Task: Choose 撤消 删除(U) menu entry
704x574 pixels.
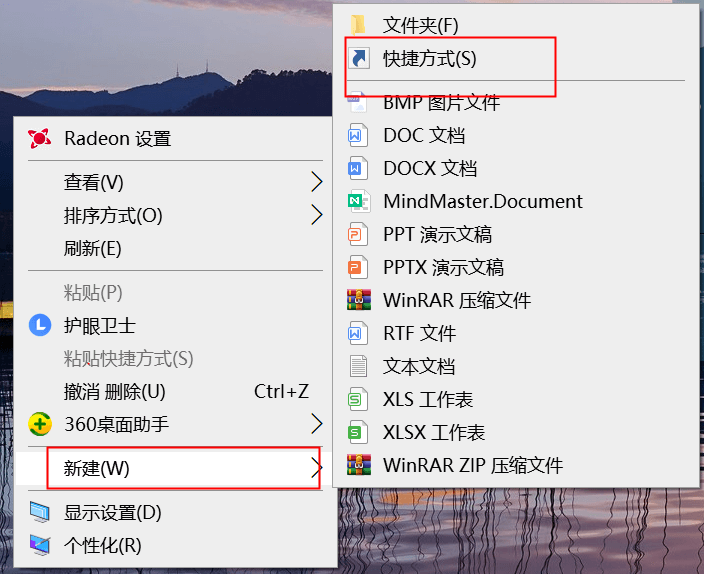Action: (x=176, y=391)
